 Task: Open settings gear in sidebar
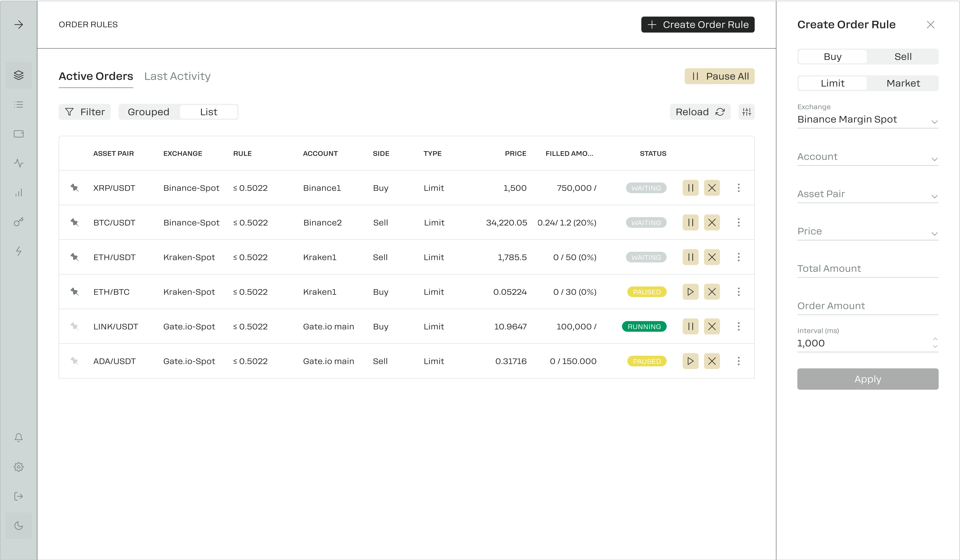[x=19, y=467]
